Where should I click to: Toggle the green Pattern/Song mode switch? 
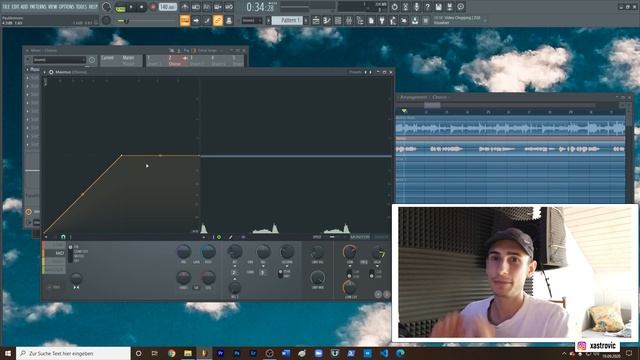[120, 7]
